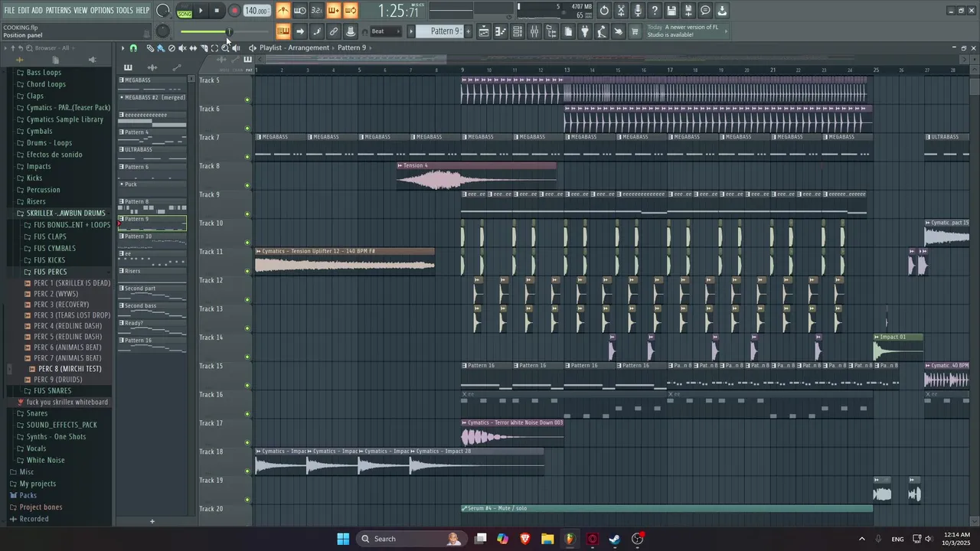Click the microphone one-click recording icon
Screen dimensions: 980x551
tap(638, 11)
